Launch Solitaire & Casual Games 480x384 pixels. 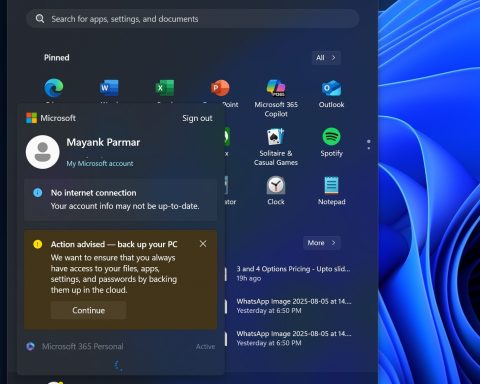[276, 147]
